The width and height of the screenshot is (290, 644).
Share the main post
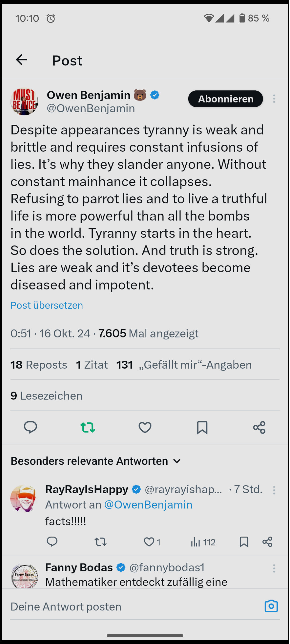pyautogui.click(x=259, y=427)
